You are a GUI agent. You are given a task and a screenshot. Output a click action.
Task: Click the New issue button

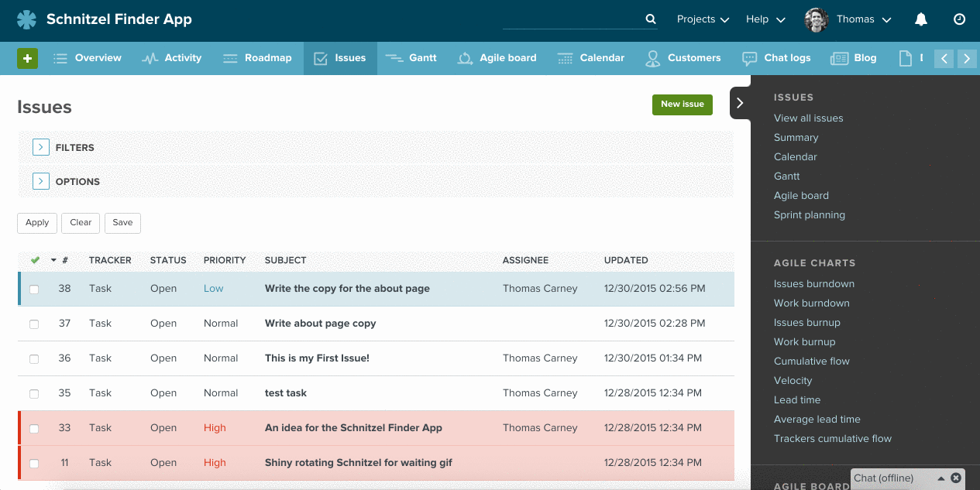pyautogui.click(x=682, y=104)
